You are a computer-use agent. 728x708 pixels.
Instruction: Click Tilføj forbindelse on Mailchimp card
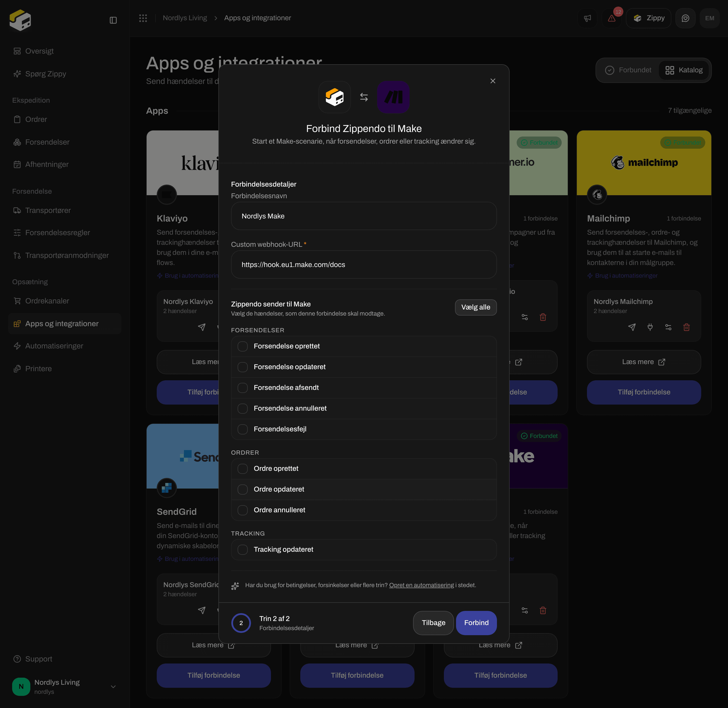644,392
